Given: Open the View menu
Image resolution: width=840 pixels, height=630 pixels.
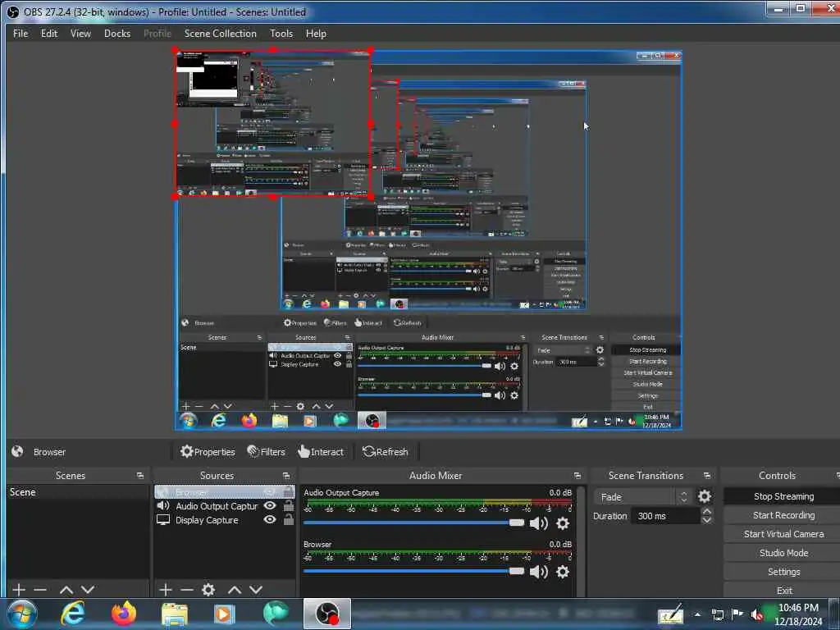Looking at the screenshot, I should pos(80,33).
